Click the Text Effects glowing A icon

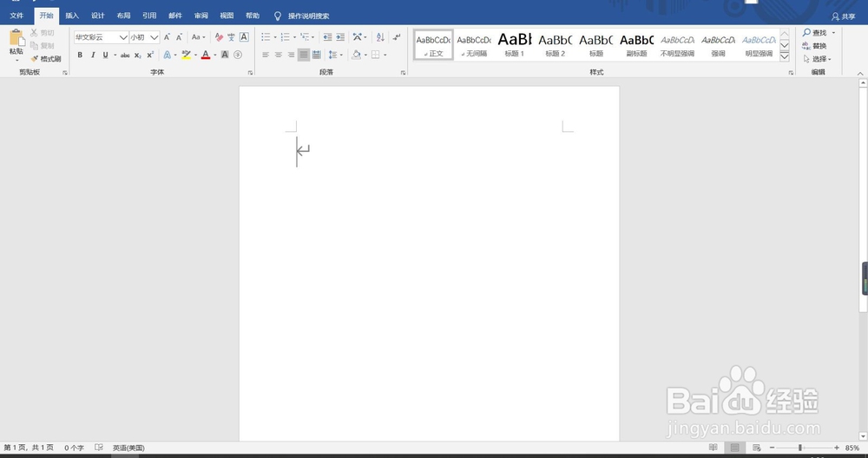(168, 55)
